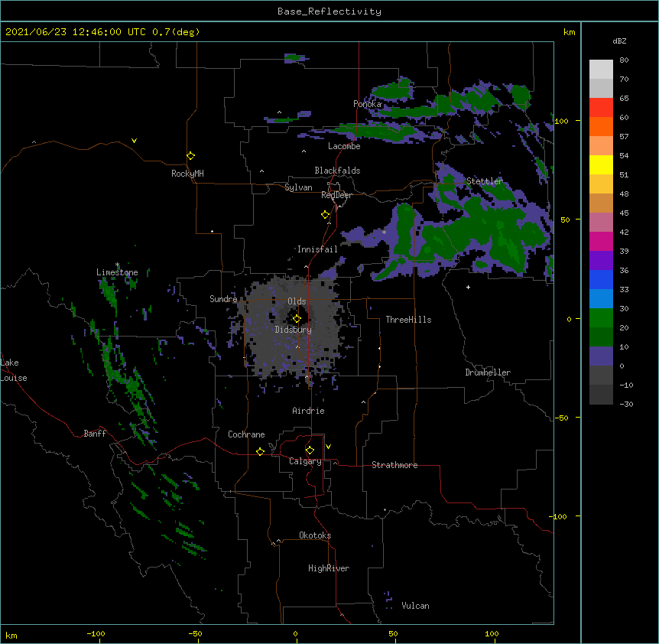Click the Sylvan label
This screenshot has height=644, width=659.
(x=298, y=187)
